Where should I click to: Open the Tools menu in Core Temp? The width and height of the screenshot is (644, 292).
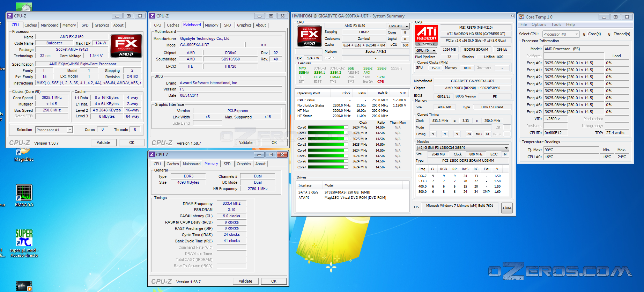pyautogui.click(x=556, y=24)
